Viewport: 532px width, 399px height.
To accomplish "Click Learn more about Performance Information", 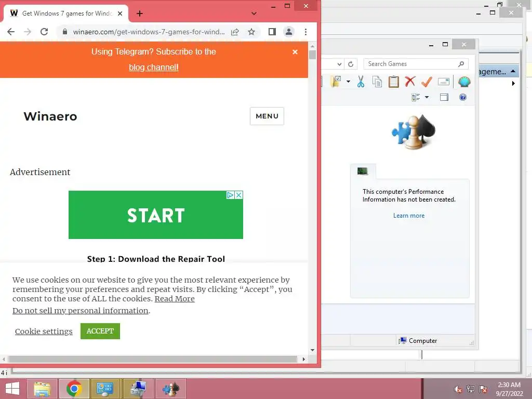I will 409,216.
